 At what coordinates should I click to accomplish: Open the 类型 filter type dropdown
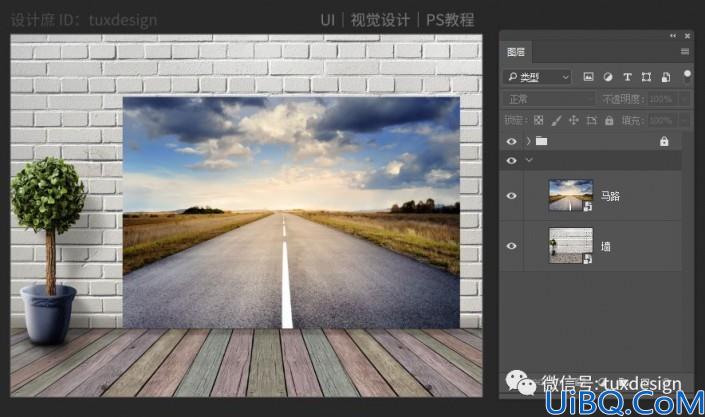click(x=537, y=77)
